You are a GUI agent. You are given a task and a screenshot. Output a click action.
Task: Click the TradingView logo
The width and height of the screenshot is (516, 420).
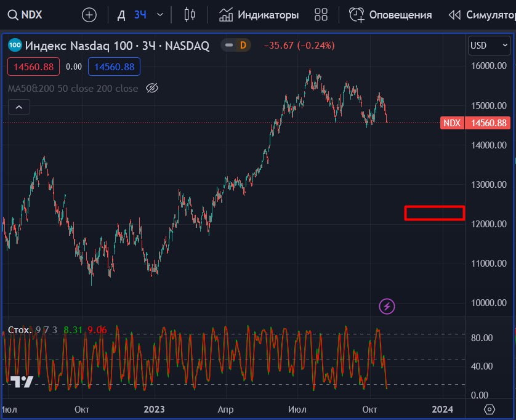click(x=22, y=382)
